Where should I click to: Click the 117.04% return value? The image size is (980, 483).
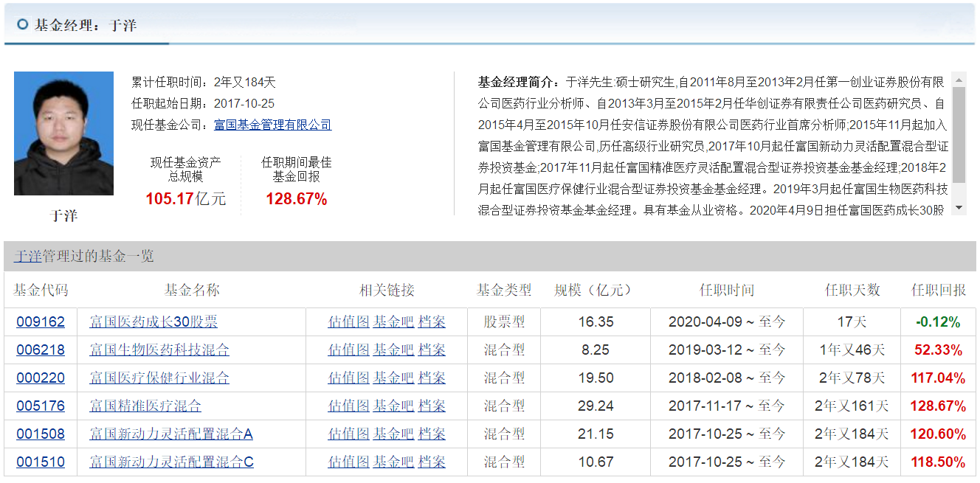click(x=938, y=378)
